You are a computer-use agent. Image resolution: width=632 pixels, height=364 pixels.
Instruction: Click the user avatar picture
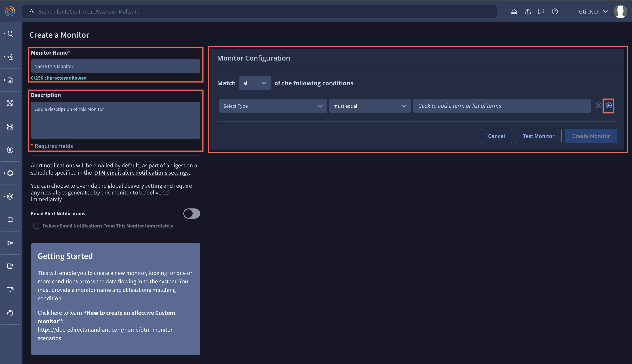click(621, 11)
